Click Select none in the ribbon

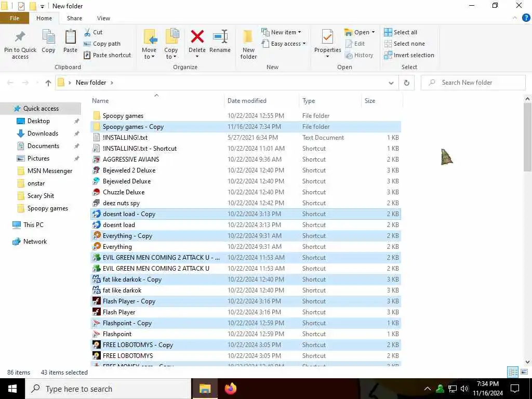[404, 44]
